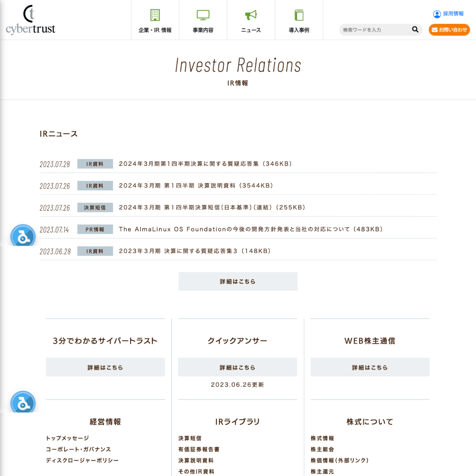Open 詳細はこちら under WEB株主通信
This screenshot has height=476, width=476.
[370, 367]
